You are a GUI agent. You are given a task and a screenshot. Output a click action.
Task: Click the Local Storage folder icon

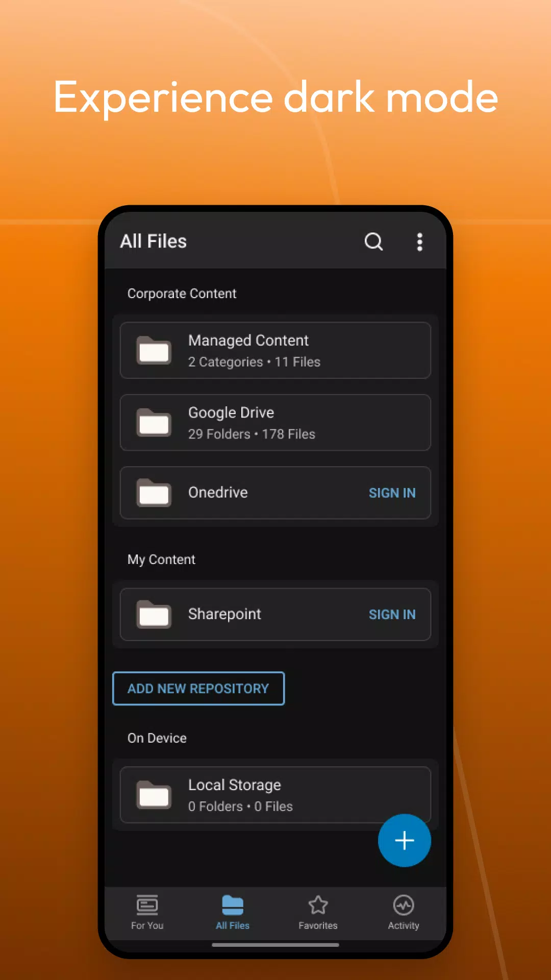pyautogui.click(x=154, y=795)
